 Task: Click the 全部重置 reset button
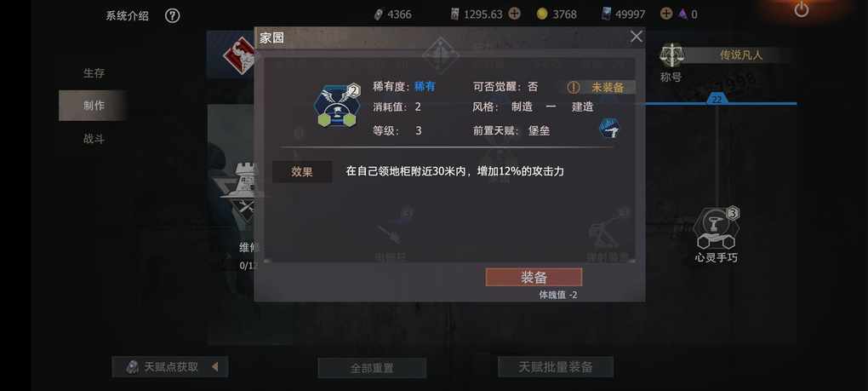[x=372, y=368]
